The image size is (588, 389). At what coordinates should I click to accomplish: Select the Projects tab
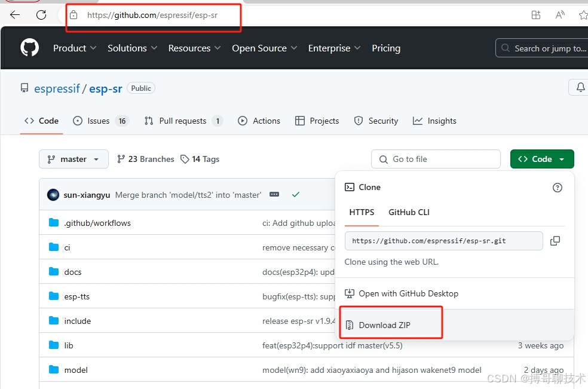tap(317, 121)
